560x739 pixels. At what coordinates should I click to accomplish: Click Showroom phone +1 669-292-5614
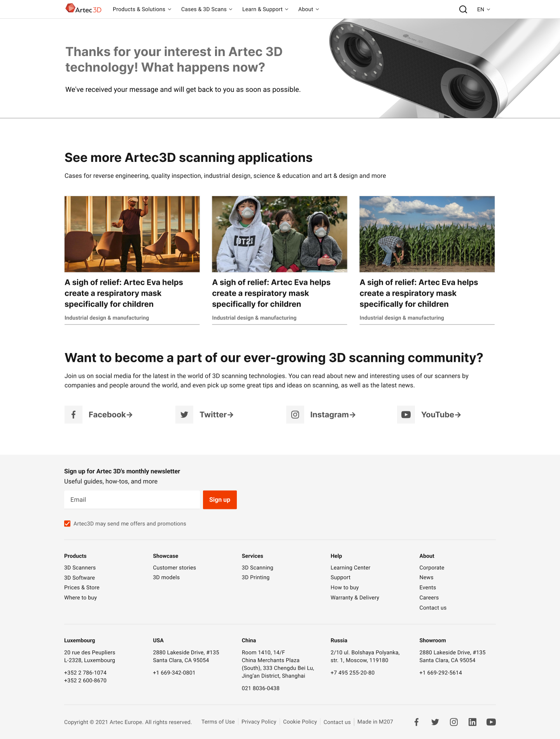pyautogui.click(x=441, y=673)
